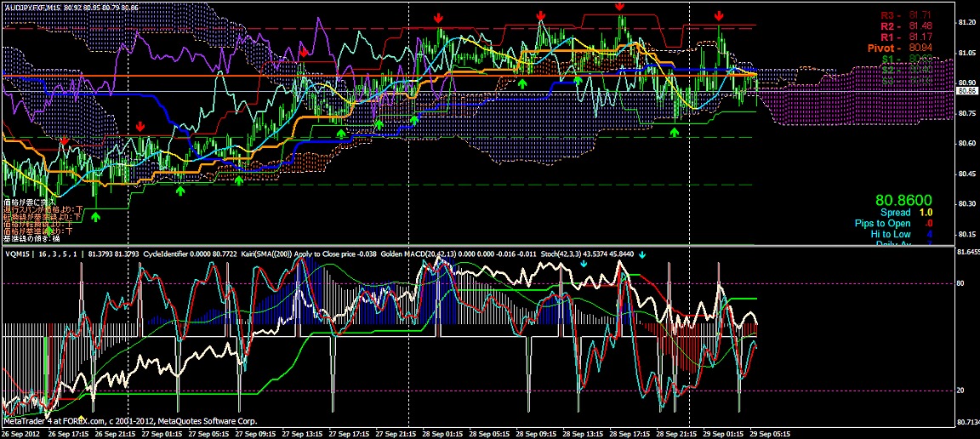The width and height of the screenshot is (980, 439).
Task: Click the 80.86 current price tag on axis
Action: [x=966, y=90]
